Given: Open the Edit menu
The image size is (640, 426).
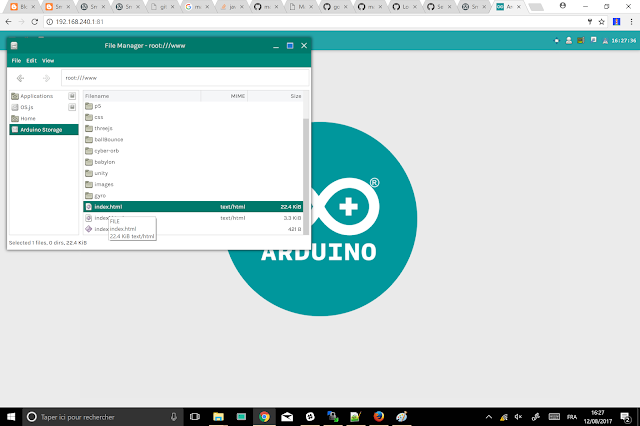Looking at the screenshot, I should click(x=31, y=60).
